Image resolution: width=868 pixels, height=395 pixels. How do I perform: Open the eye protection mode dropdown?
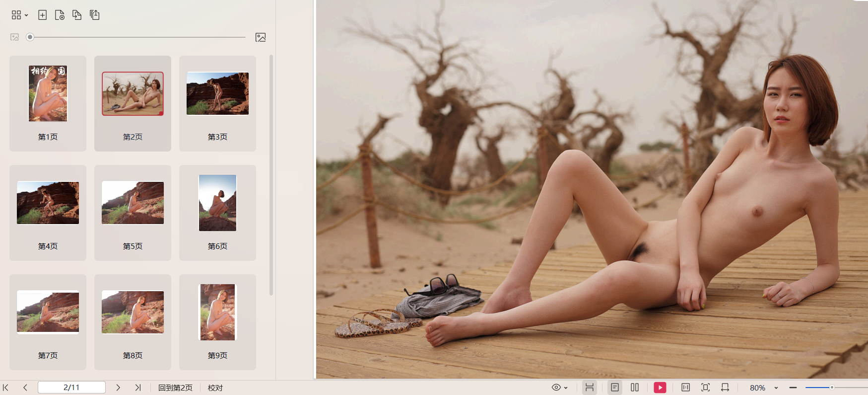pos(559,388)
